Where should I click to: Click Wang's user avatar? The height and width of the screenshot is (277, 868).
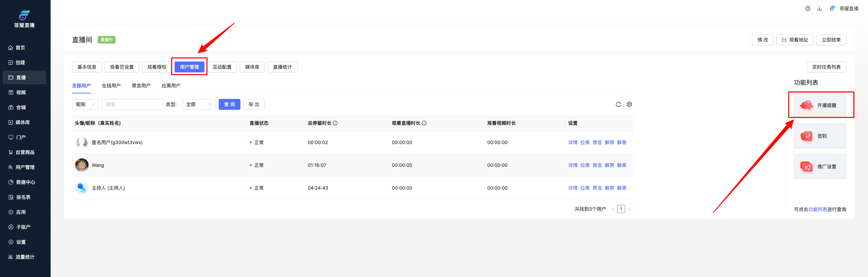point(82,165)
